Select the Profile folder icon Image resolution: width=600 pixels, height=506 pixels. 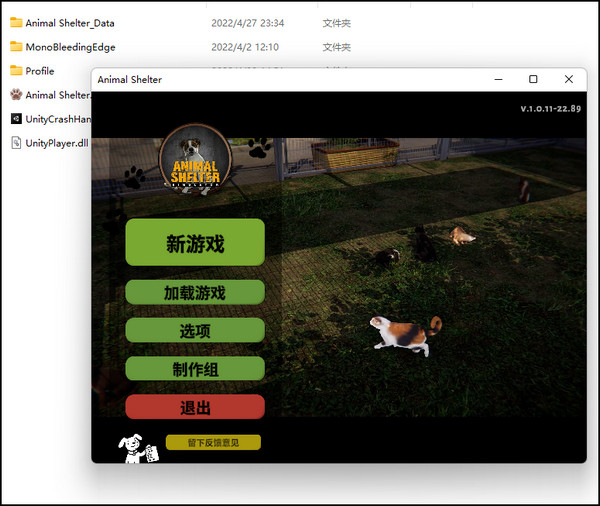pyautogui.click(x=16, y=71)
